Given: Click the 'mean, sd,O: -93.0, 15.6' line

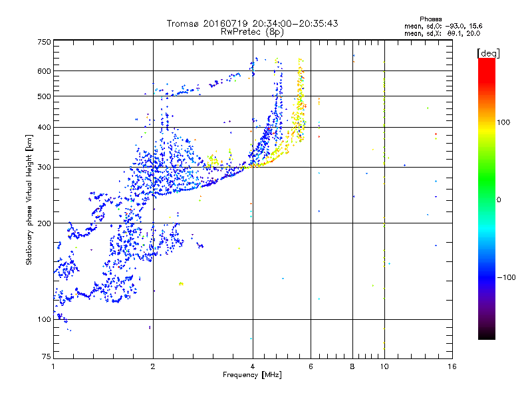Looking at the screenshot, I should click(443, 26).
